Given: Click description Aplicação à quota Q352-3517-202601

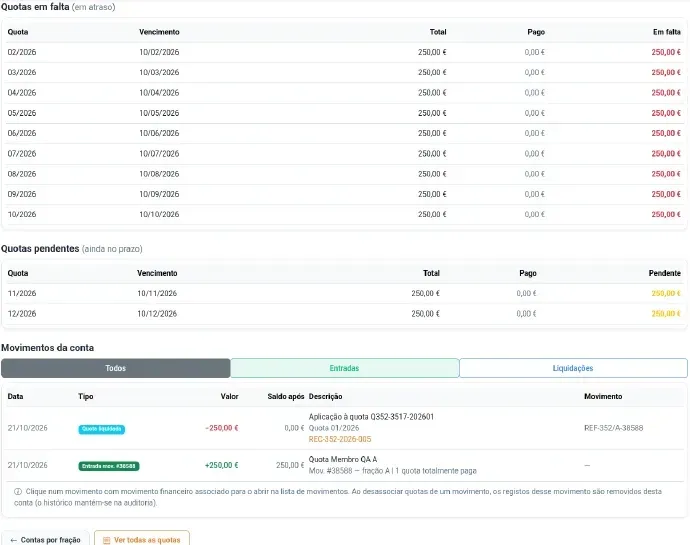Looking at the screenshot, I should click(x=371, y=417).
